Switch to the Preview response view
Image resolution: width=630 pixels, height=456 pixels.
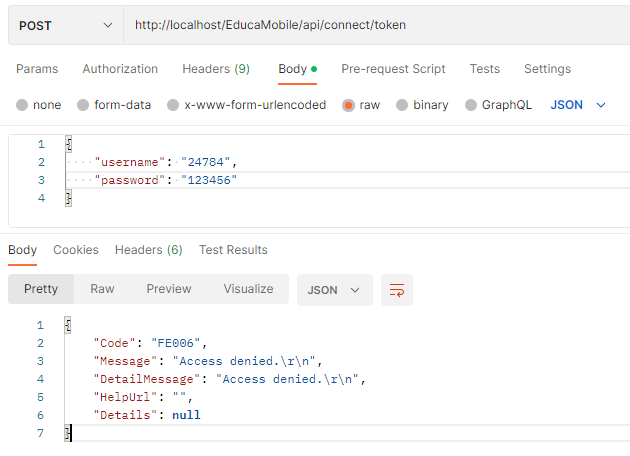[169, 289]
